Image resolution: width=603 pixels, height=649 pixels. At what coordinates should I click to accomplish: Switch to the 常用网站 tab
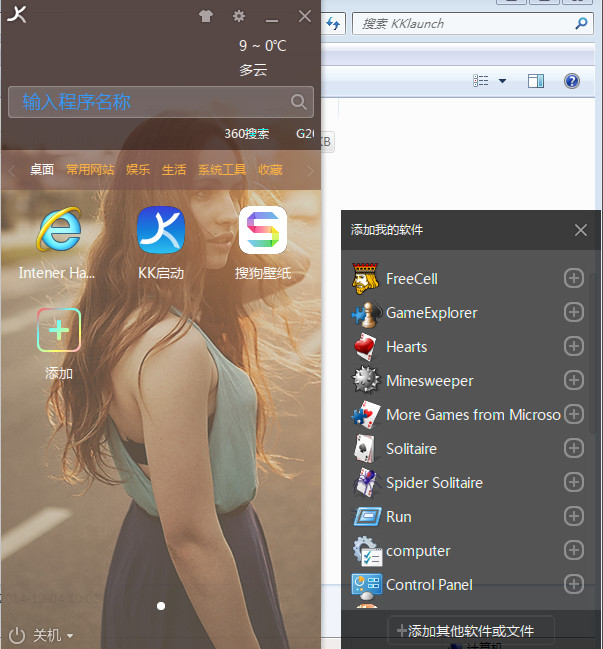point(90,170)
